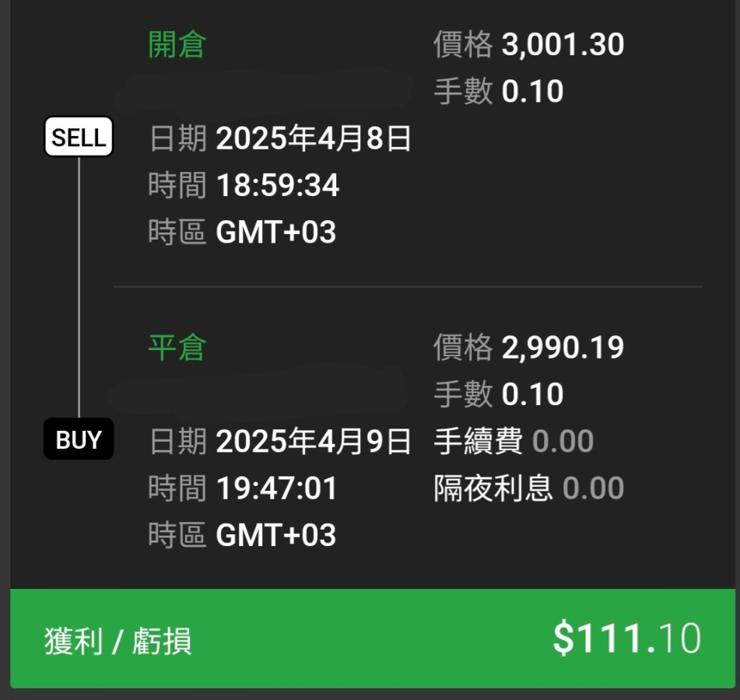Tap the closing 時區 GMT+03 value

[275, 535]
